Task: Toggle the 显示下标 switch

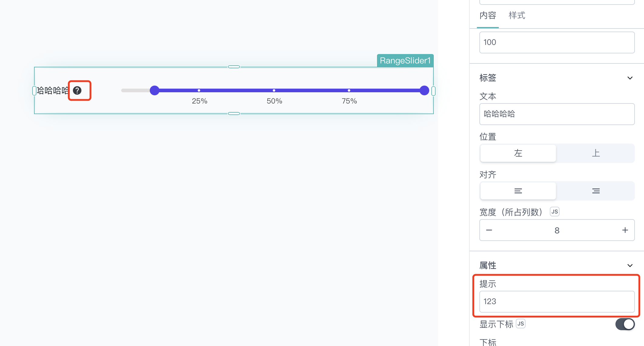Action: (625, 324)
